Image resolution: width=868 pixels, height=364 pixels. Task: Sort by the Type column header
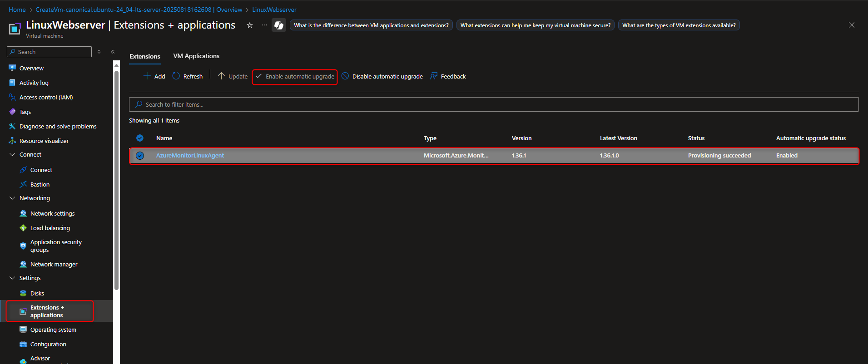point(430,138)
